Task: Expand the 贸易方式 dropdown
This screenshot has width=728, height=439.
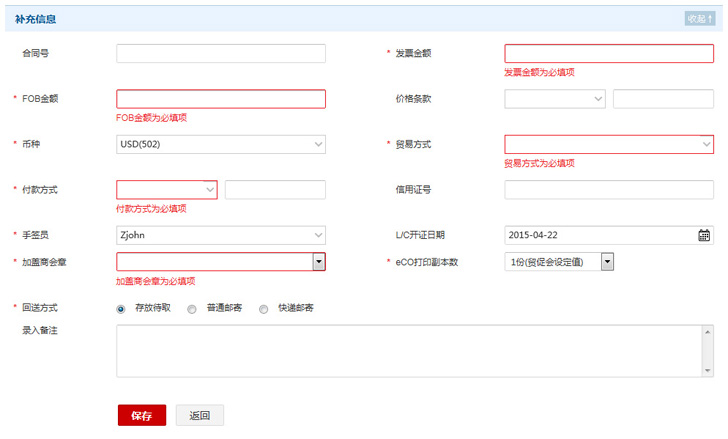Action: click(608, 145)
